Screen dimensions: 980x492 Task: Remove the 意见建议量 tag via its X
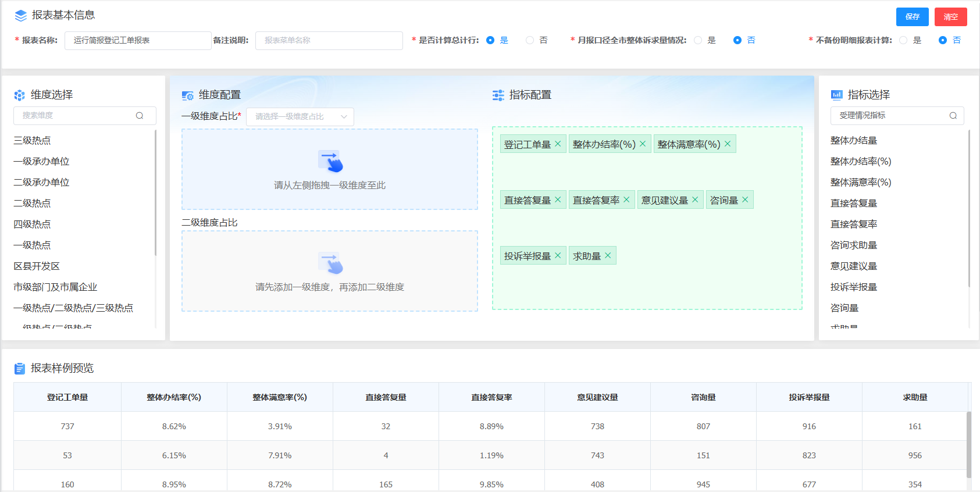tap(695, 199)
